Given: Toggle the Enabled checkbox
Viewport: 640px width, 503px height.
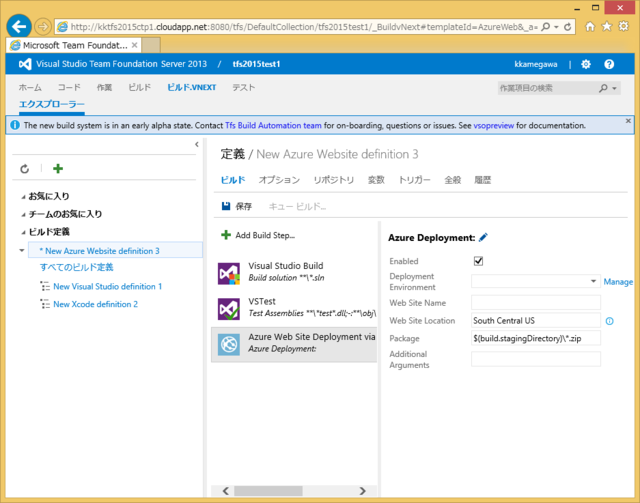Looking at the screenshot, I should point(478,261).
